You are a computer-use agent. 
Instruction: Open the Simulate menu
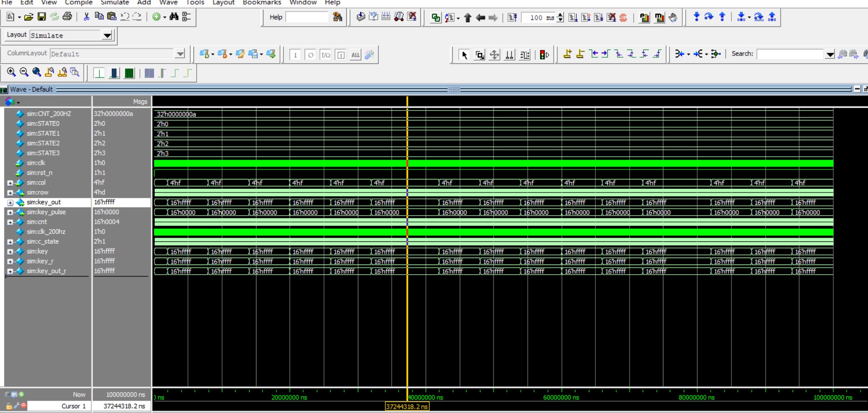click(x=115, y=2)
